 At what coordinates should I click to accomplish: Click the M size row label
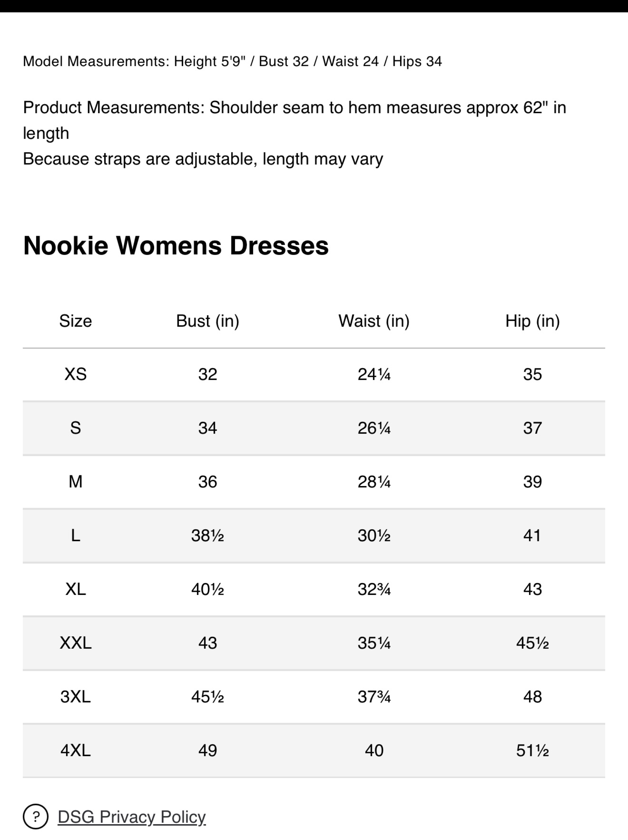coord(76,482)
